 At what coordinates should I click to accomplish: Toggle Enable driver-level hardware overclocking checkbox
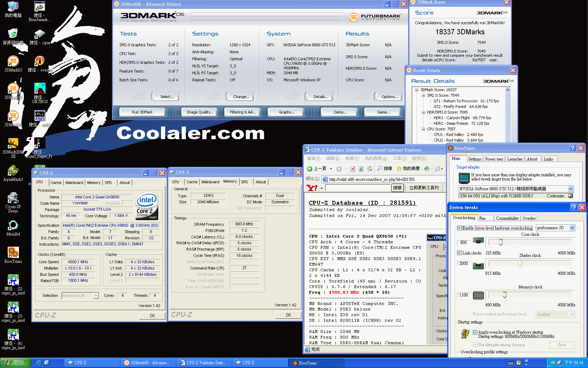(x=459, y=228)
